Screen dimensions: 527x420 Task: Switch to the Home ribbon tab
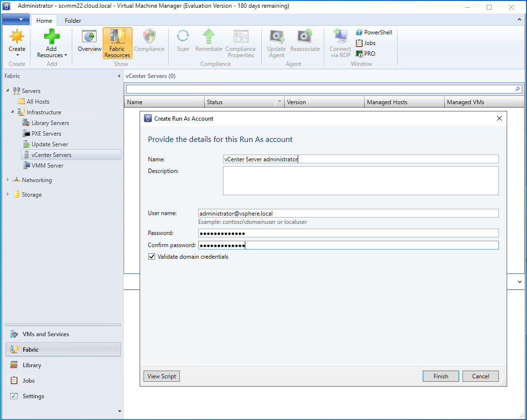44,20
